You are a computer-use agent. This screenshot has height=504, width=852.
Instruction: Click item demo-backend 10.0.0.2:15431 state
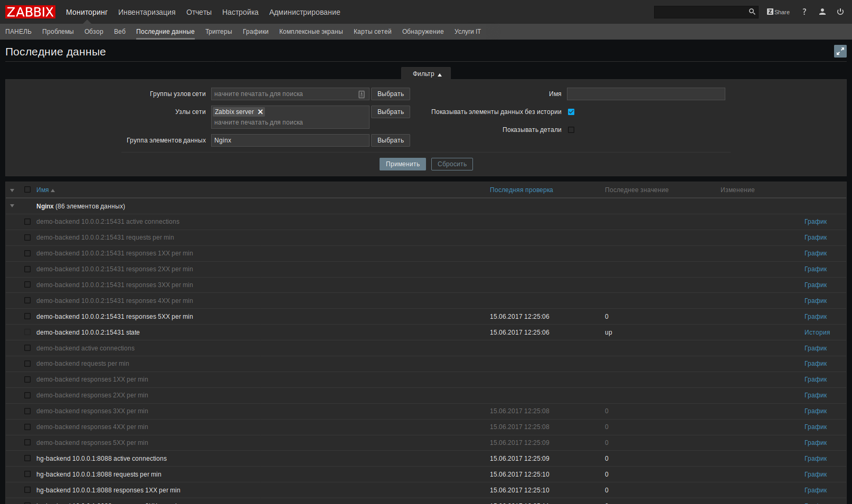pyautogui.click(x=88, y=332)
